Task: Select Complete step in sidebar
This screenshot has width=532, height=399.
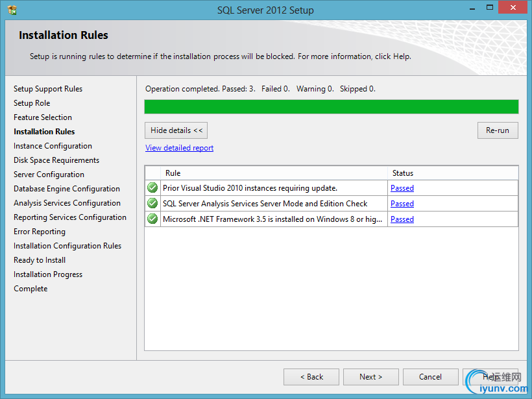Action: [x=30, y=289]
